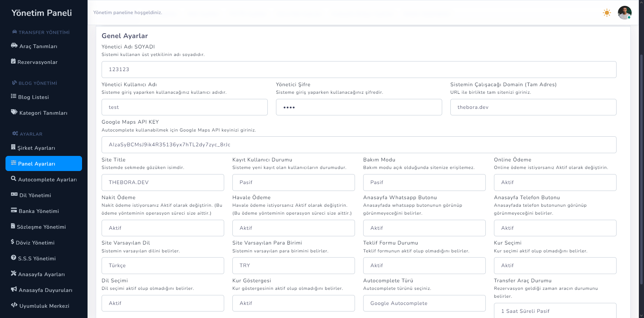644x318 pixels.
Task: Click the building icon beside Şirket Ayarları
Action: 13,147
